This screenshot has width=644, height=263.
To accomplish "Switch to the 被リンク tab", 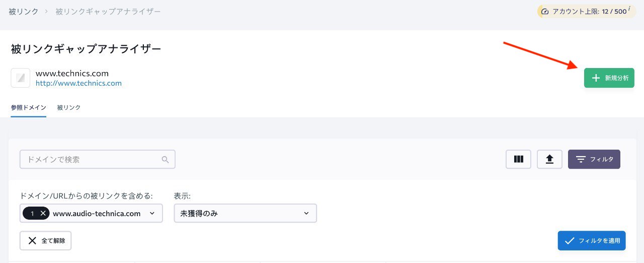I will [69, 107].
